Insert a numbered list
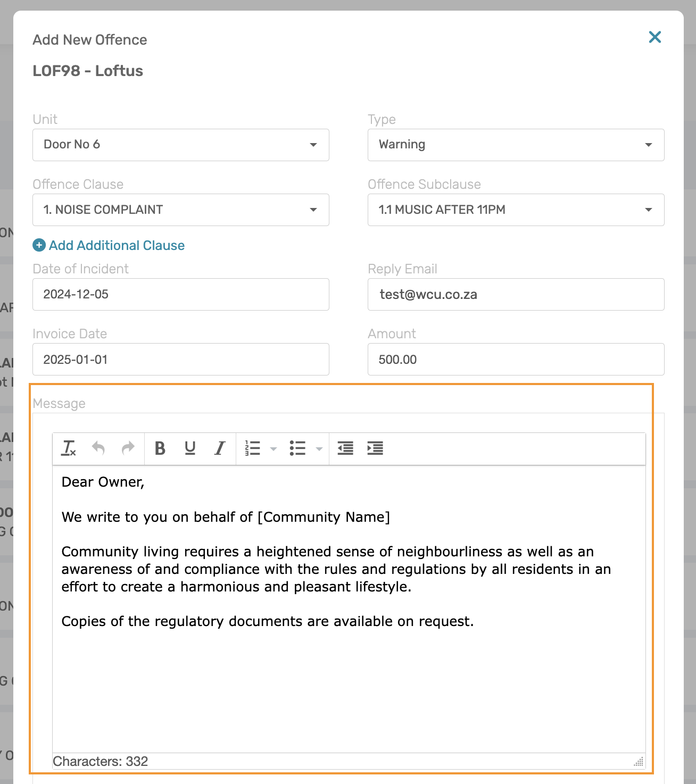This screenshot has width=696, height=784. [253, 448]
